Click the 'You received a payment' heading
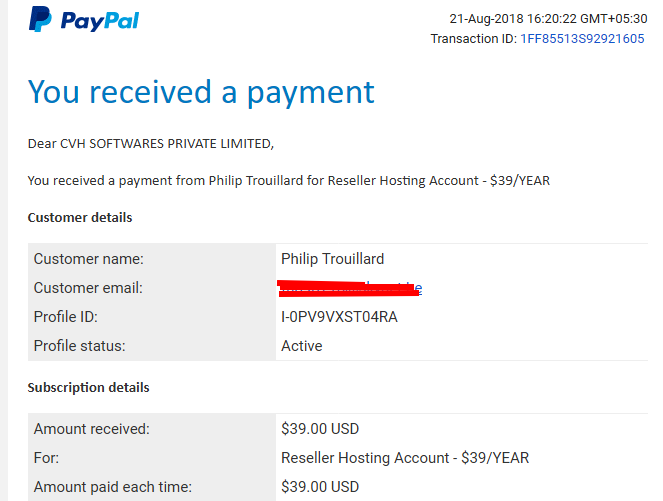The image size is (663, 501). (x=201, y=92)
